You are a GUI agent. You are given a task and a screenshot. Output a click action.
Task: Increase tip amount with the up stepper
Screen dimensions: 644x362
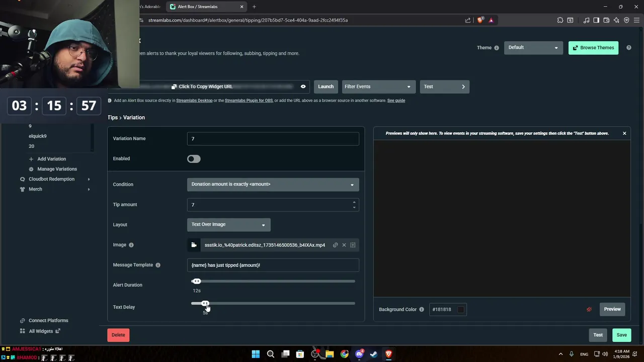click(x=354, y=202)
